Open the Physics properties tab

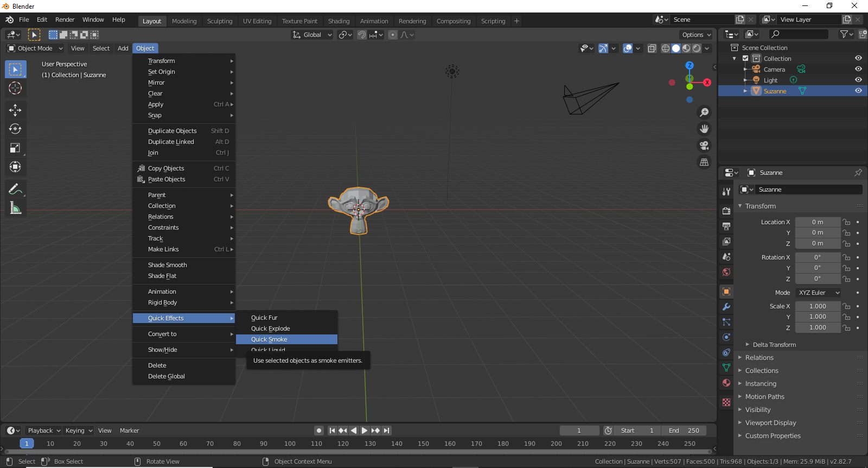pos(726,337)
